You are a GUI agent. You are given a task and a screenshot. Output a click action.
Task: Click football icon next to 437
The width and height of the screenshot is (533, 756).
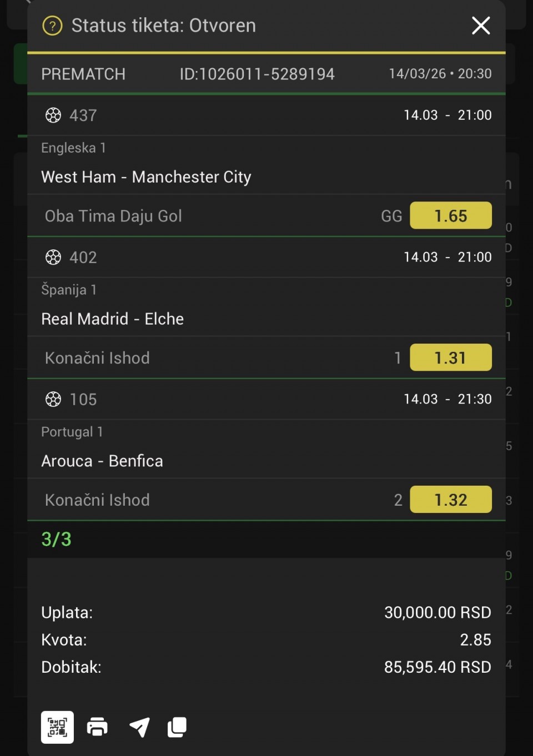pos(53,115)
